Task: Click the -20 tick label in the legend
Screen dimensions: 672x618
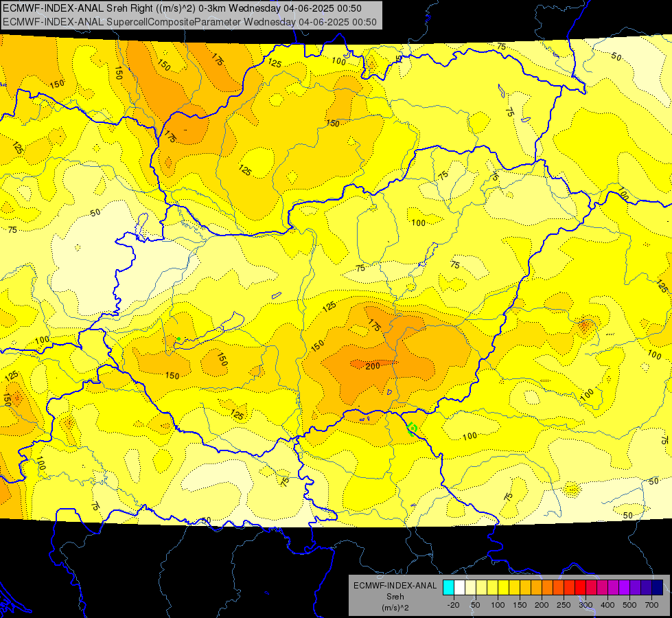Action: click(453, 605)
